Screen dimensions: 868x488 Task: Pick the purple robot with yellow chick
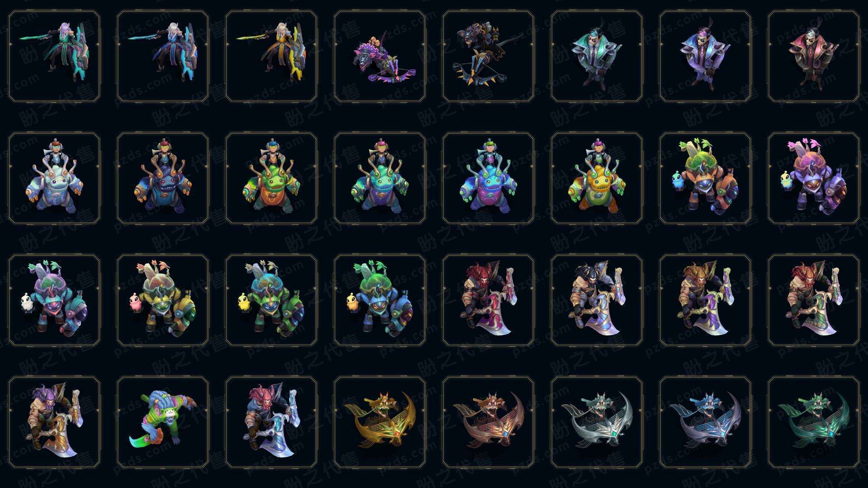(x=814, y=178)
